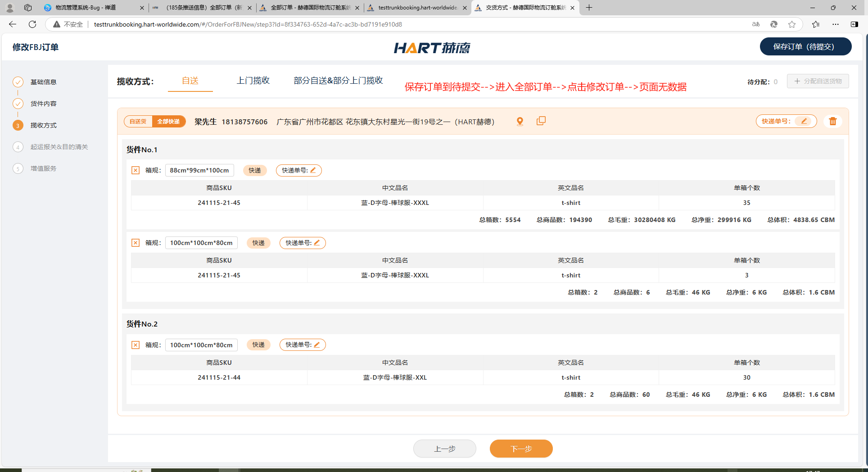This screenshot has width=868, height=472.
Task: Edit 快递单号 for 88cm*99cm*100cm box
Action: (313, 170)
